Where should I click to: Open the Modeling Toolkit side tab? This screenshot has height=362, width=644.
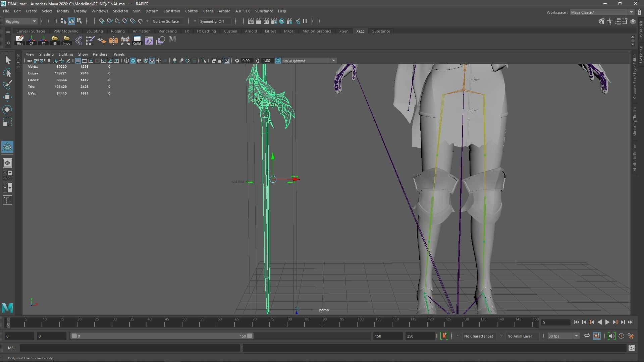635,122
